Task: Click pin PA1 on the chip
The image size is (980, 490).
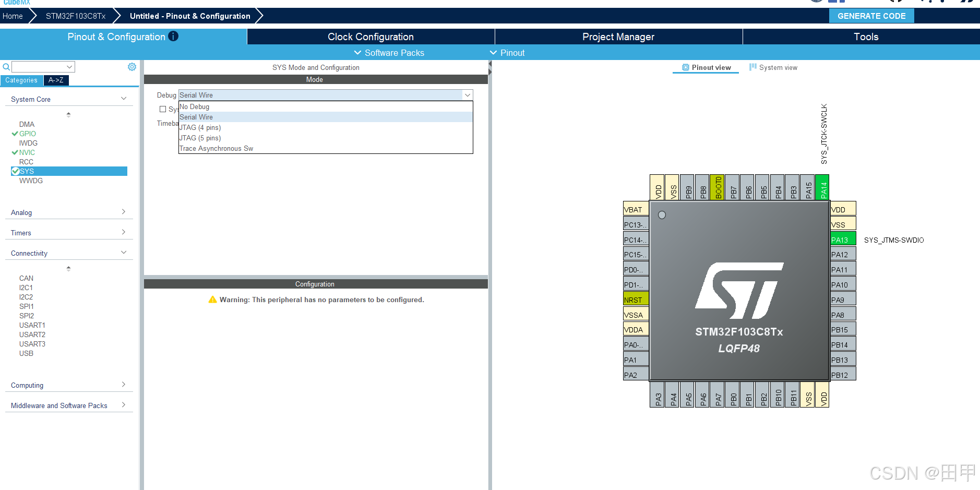Action: (636, 359)
